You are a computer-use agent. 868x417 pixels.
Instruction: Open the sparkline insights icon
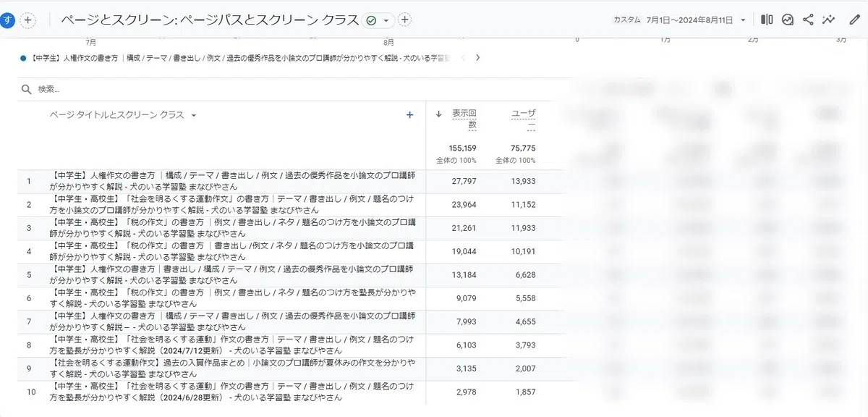[x=829, y=20]
